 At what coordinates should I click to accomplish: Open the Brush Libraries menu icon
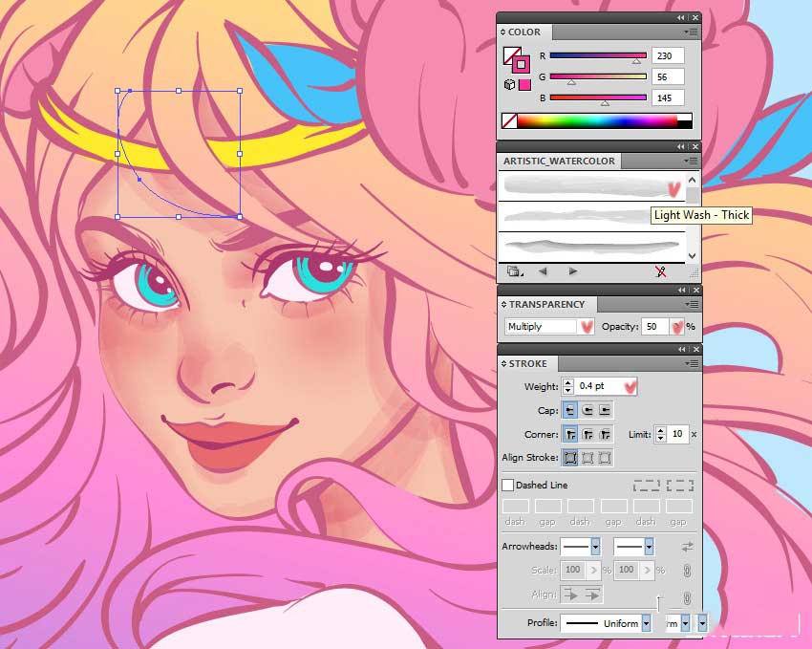515,271
